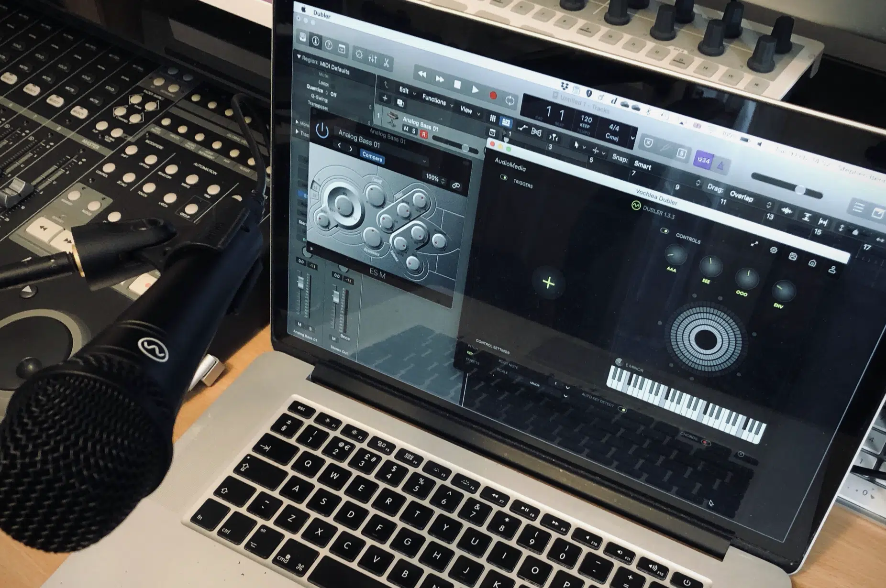Toggle the Solo S button in control bar
Viewport: 886px width, 588px height.
[682, 153]
